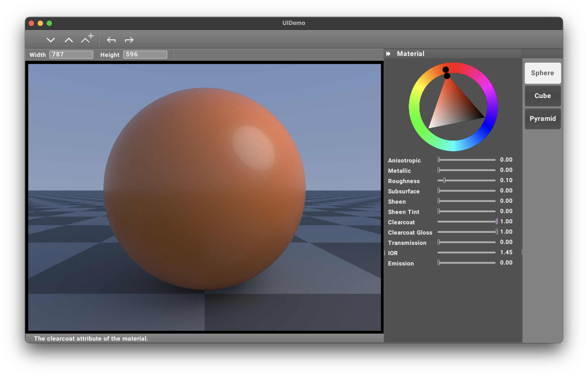Collapse the Material panel with double-arrow icon

point(388,54)
